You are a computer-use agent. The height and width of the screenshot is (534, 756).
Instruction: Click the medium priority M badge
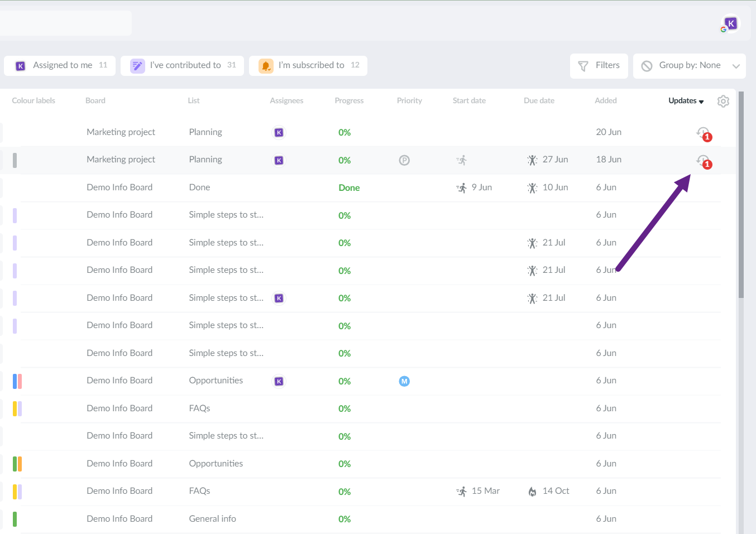(x=404, y=381)
